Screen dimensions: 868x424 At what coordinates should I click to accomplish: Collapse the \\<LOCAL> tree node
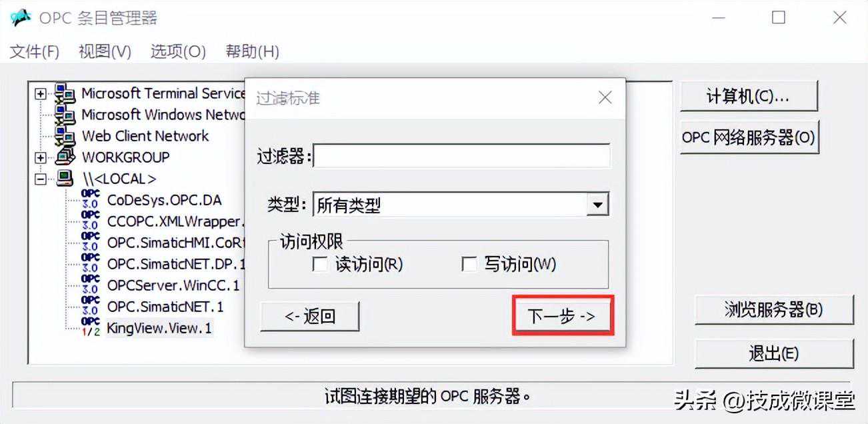[x=41, y=179]
